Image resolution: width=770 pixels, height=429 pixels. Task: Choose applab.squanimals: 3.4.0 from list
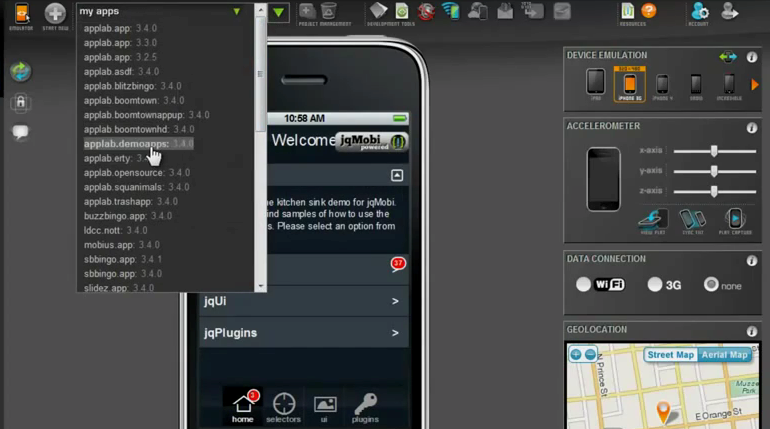[137, 188]
